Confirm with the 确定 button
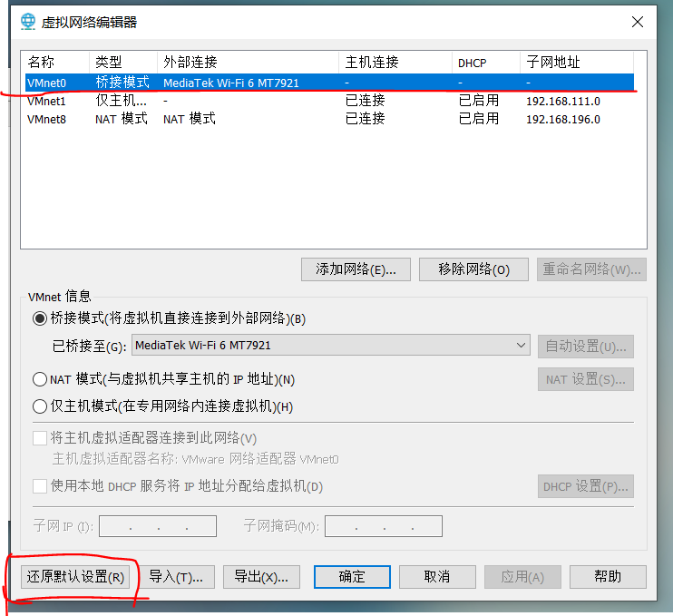This screenshot has width=673, height=616. (352, 577)
